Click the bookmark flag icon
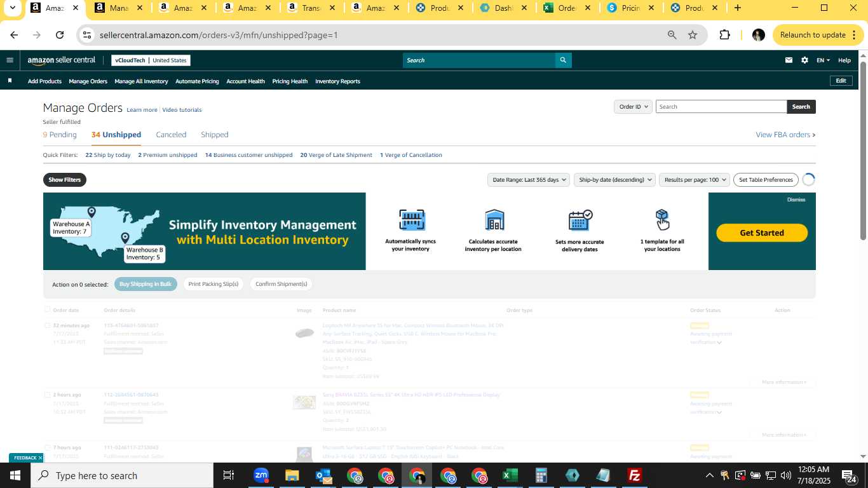Screen dimensions: 868x488 click(10, 81)
